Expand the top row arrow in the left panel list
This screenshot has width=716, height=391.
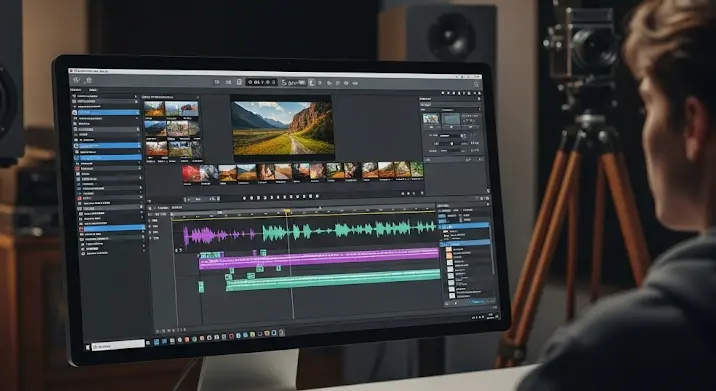pyautogui.click(x=136, y=97)
